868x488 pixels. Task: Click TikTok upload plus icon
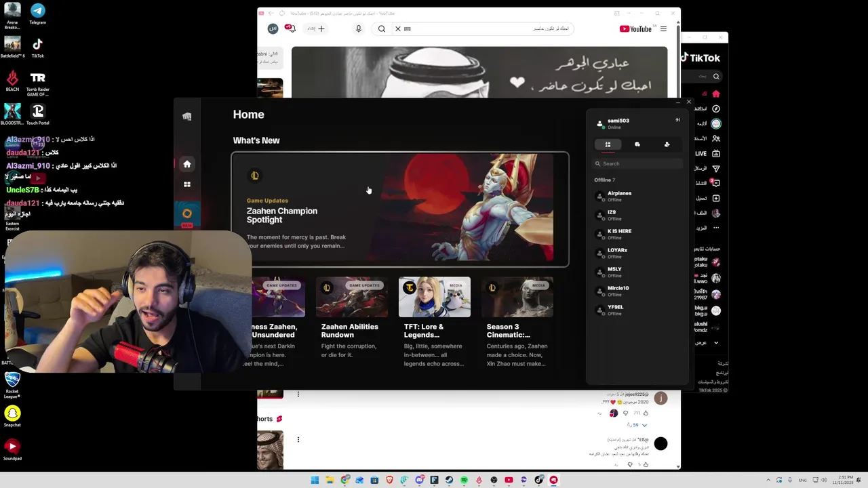click(716, 198)
